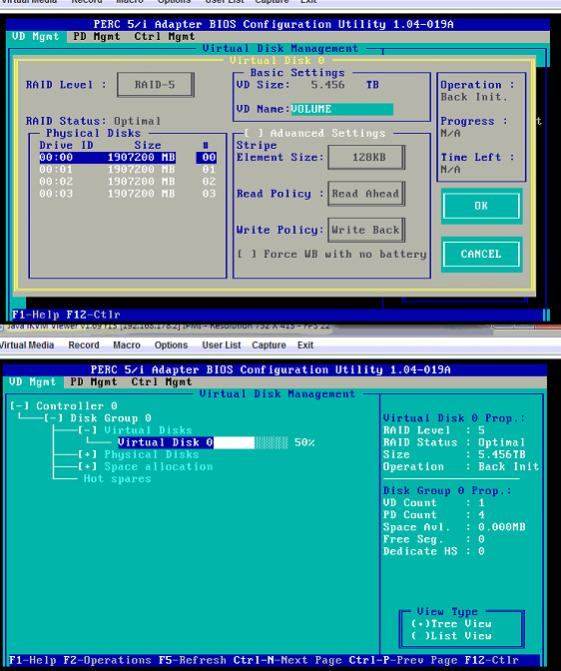Open the Read Policy Read Ahead selector

(366, 194)
